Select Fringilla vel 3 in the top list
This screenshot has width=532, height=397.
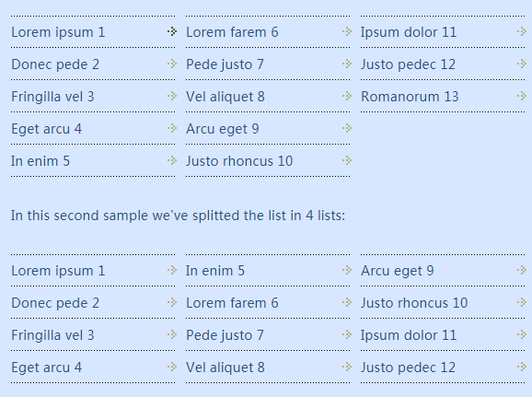pyautogui.click(x=52, y=97)
